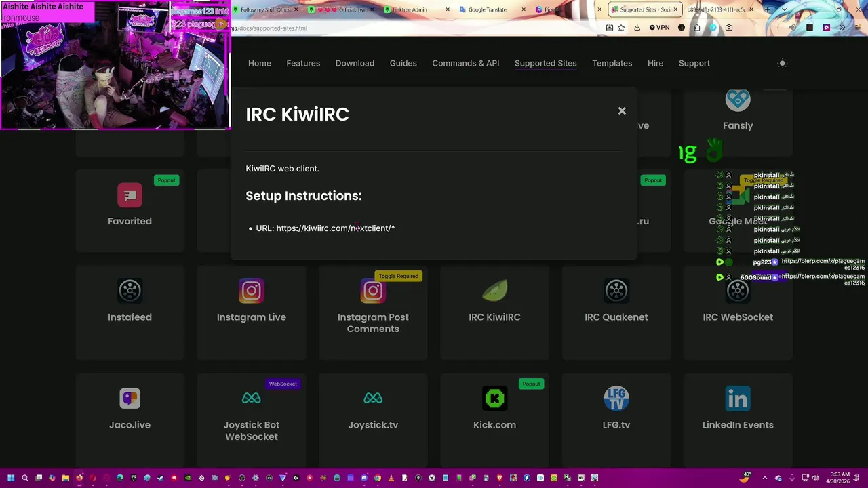Click the webcam overlay thumbnail
Viewport: 868px width, 488px height.
tap(115, 65)
